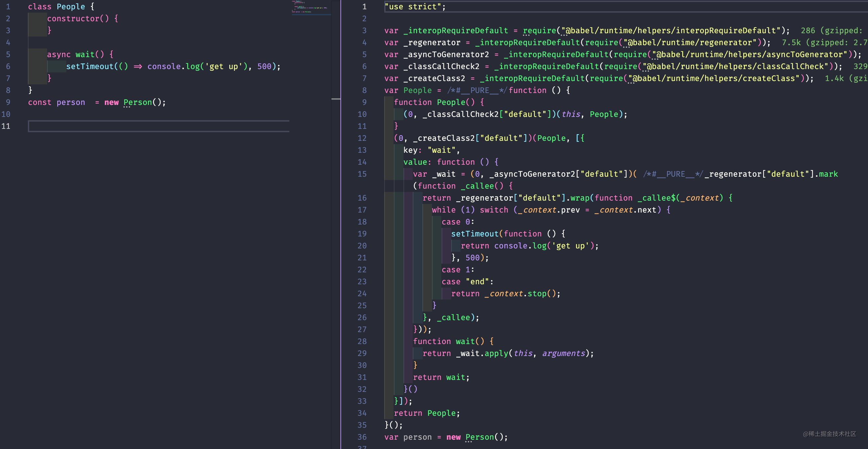Click 'case 1:' in right editor
The height and width of the screenshot is (449, 868).
[x=458, y=270]
